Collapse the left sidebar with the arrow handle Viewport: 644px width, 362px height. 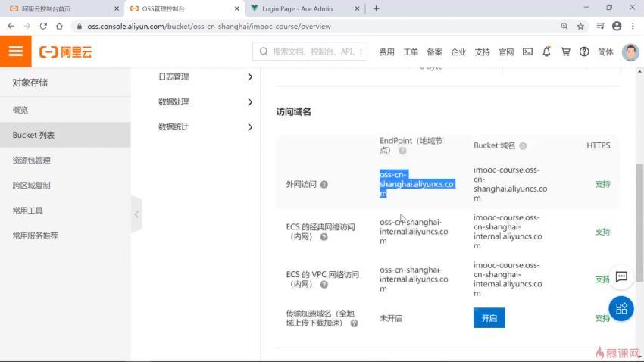(x=136, y=214)
